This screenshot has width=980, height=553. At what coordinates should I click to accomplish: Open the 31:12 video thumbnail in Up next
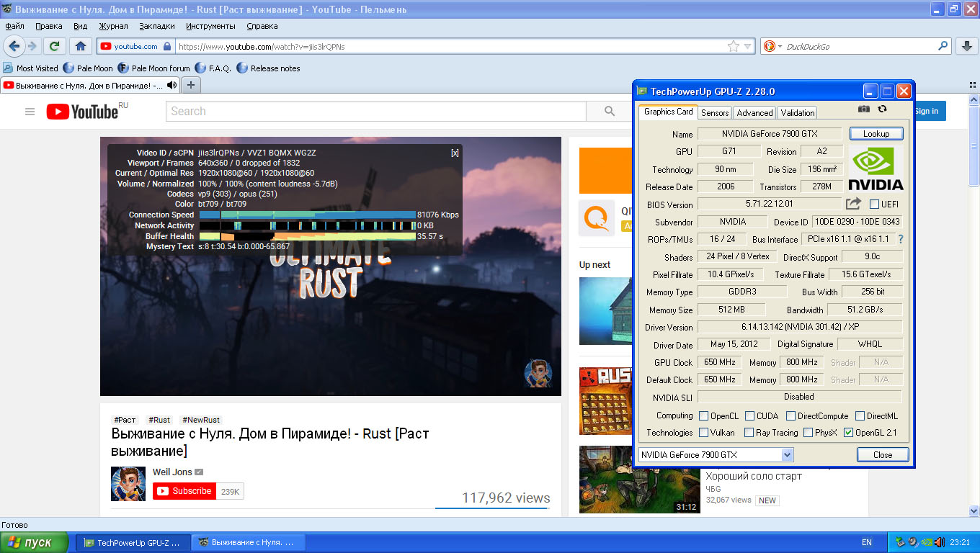(x=639, y=480)
